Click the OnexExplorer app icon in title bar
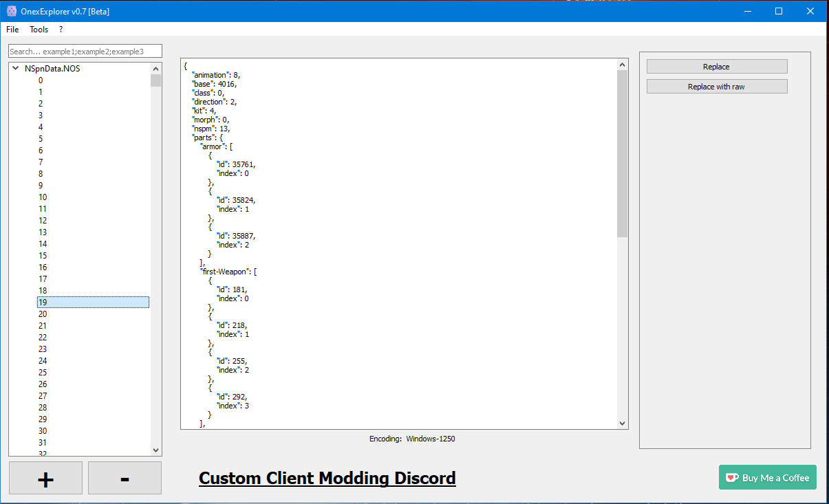829x504 pixels. pyautogui.click(x=11, y=11)
